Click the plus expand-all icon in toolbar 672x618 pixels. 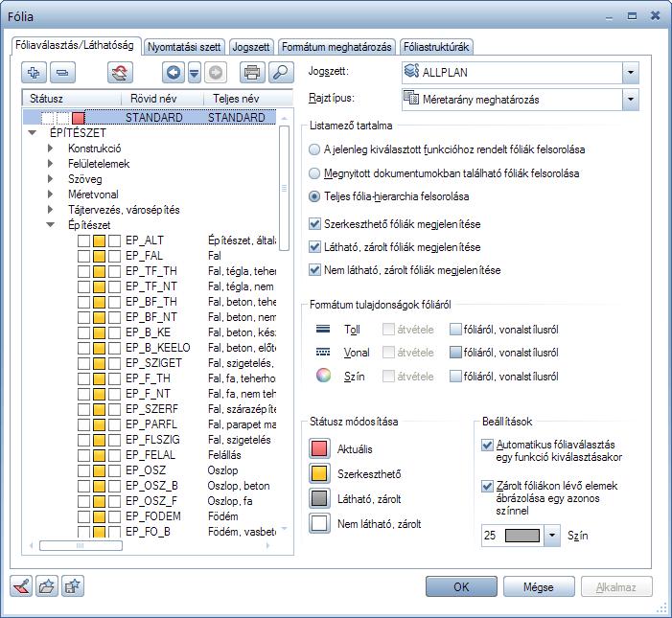click(34, 73)
